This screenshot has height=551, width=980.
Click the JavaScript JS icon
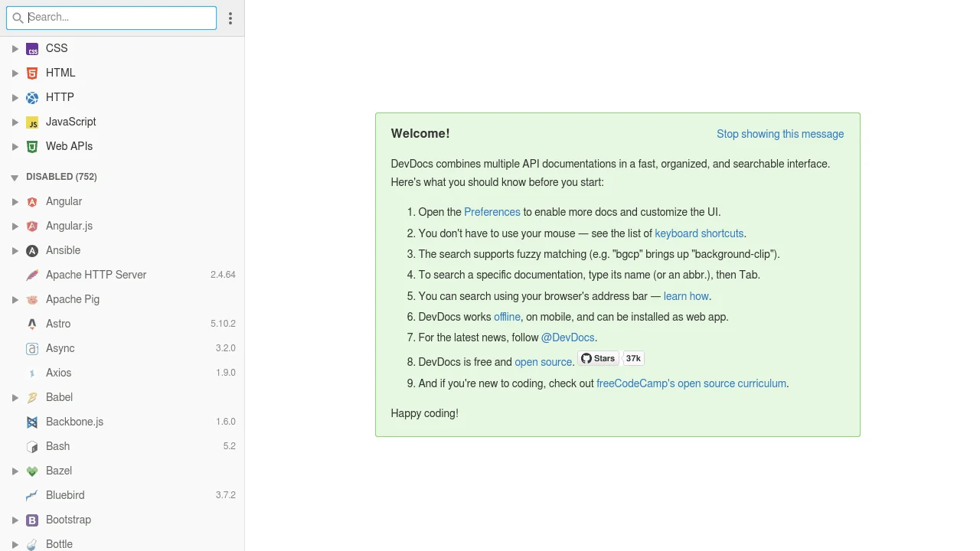(x=32, y=122)
